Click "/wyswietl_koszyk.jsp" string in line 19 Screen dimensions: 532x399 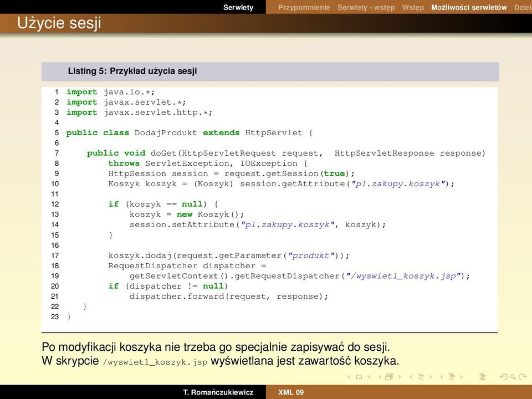tap(403, 276)
